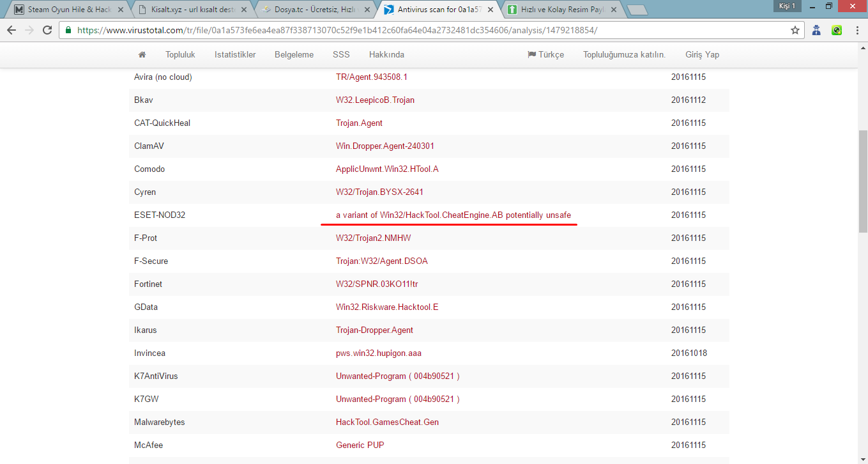Click the Avira (no cloud) name
This screenshot has height=464, width=868.
point(163,77)
